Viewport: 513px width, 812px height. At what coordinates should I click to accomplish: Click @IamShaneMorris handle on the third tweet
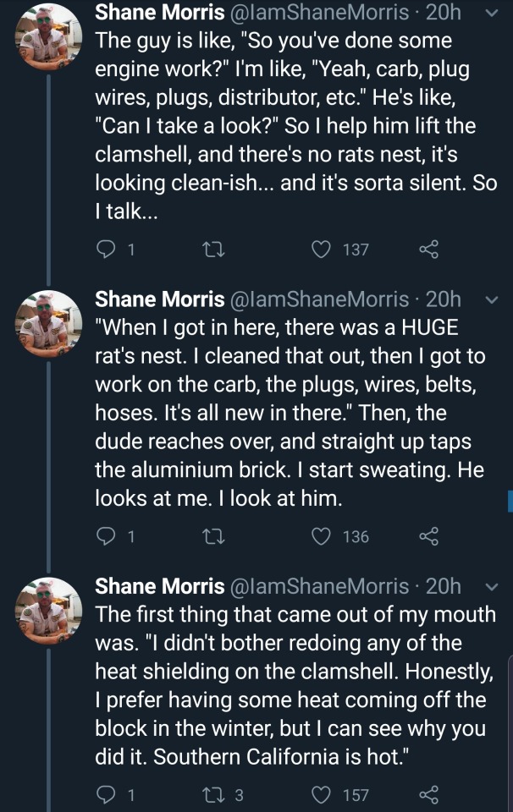pyautogui.click(x=319, y=586)
